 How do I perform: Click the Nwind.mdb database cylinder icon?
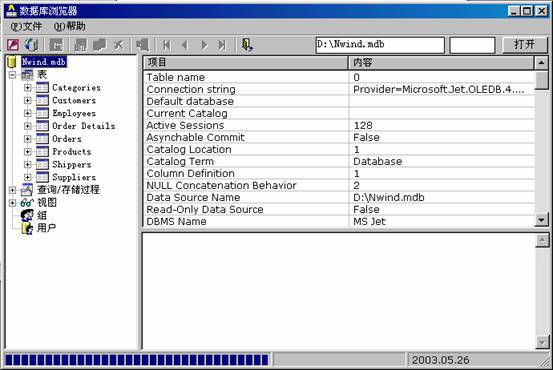point(12,62)
